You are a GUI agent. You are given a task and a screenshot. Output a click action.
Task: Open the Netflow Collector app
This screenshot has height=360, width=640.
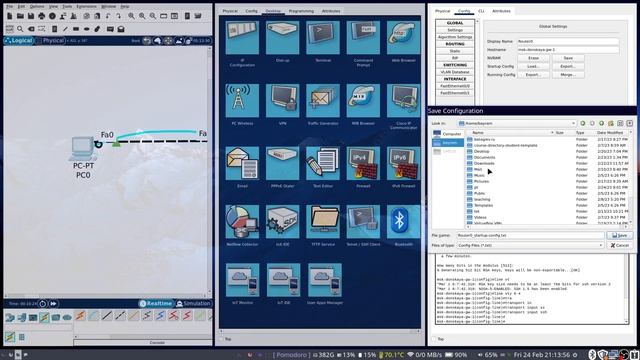coord(242,222)
